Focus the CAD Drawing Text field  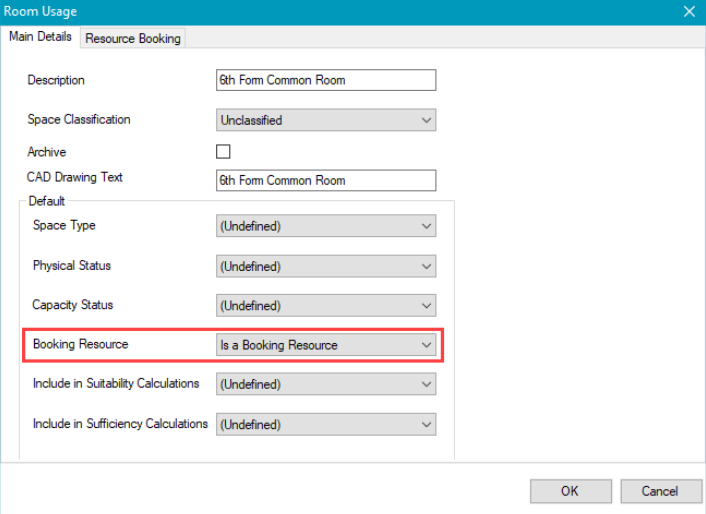(x=326, y=180)
